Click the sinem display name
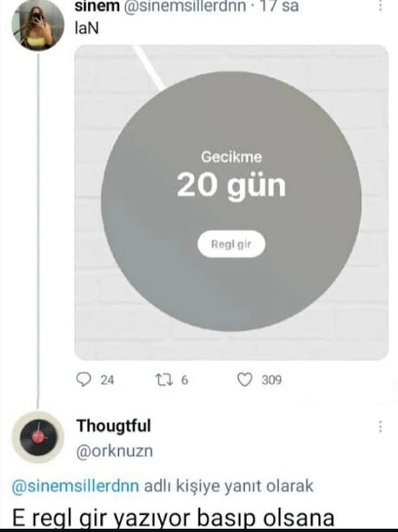This screenshot has width=398, height=532. coord(97,6)
